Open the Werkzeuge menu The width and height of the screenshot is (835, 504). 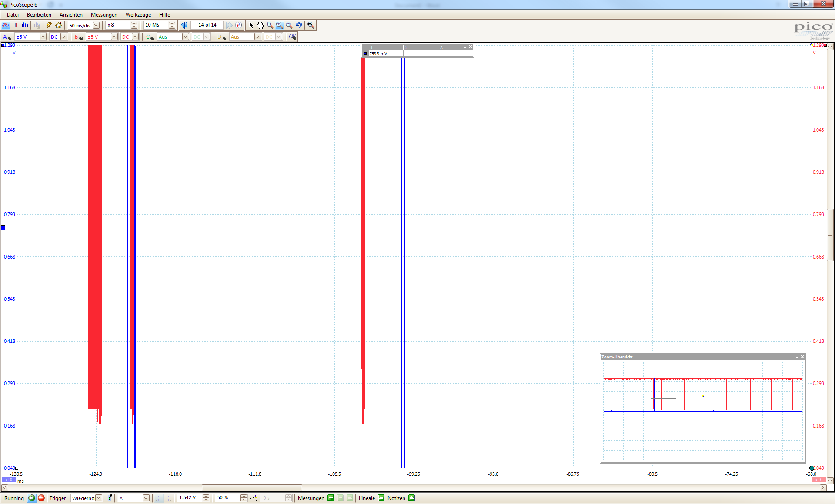[x=138, y=15]
